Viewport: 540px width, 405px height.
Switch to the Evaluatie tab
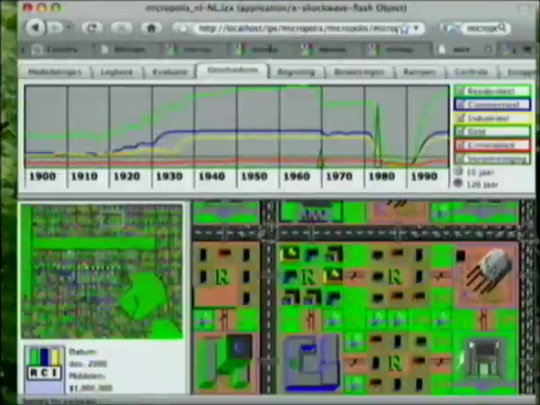169,72
